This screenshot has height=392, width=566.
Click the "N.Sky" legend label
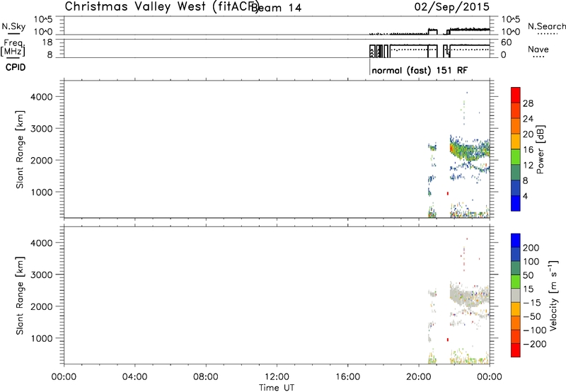pyautogui.click(x=13, y=26)
